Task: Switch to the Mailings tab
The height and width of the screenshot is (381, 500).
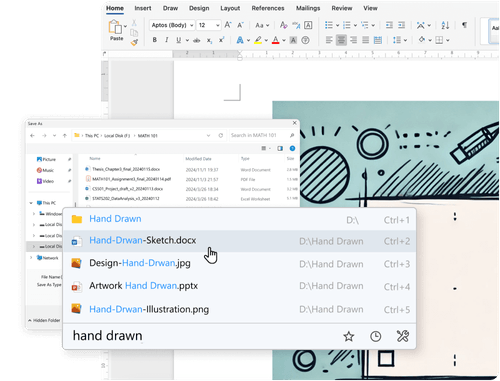Action: coord(308,8)
